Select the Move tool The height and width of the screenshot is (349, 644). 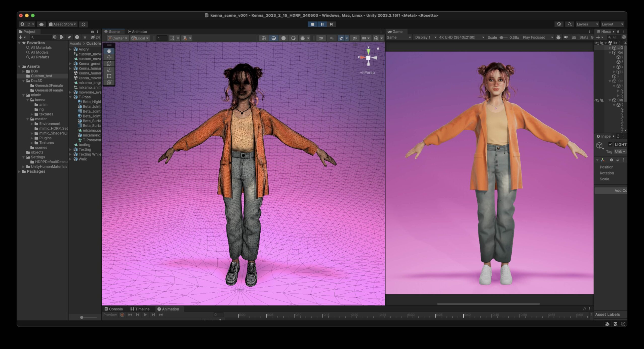[109, 57]
